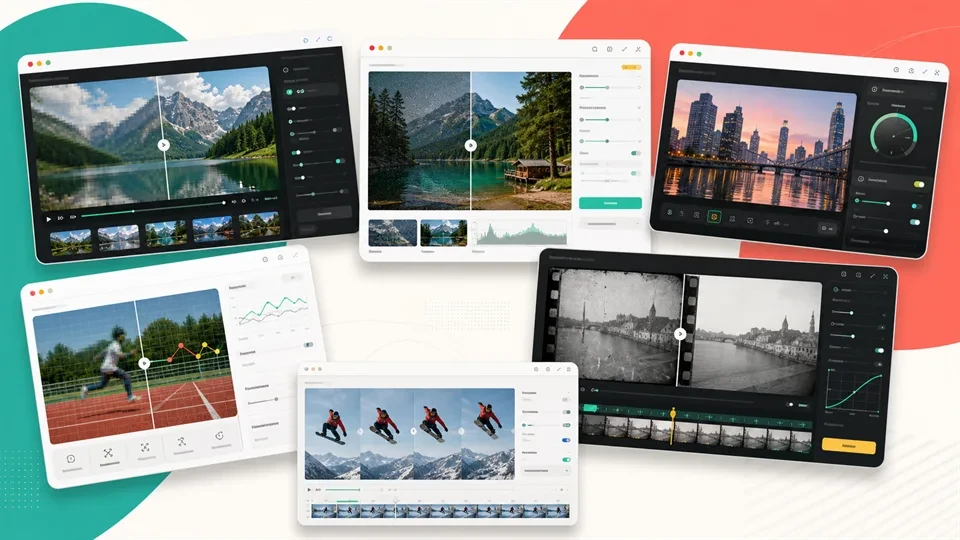Image resolution: width=960 pixels, height=540 pixels.
Task: Click the first tool icon in the city skyline toolbar
Action: (x=670, y=212)
